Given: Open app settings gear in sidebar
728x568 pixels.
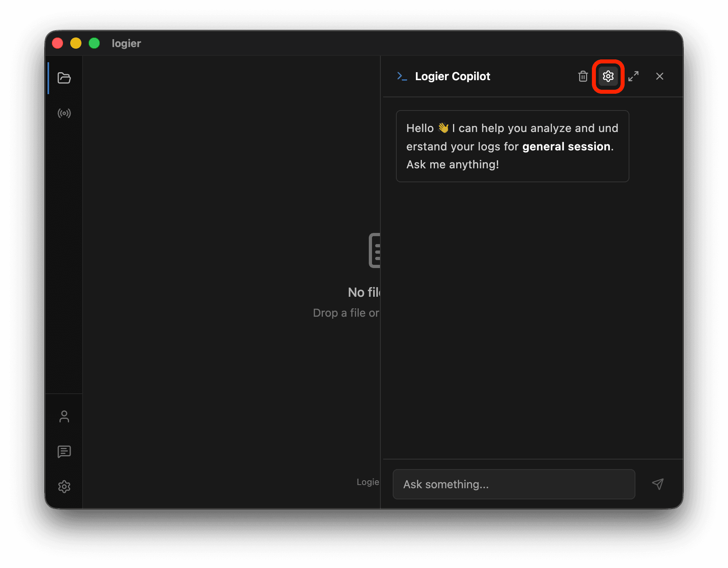Looking at the screenshot, I should [x=64, y=487].
